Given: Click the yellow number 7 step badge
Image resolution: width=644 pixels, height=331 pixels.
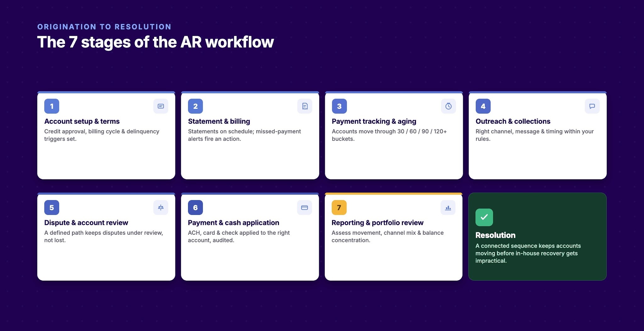Looking at the screenshot, I should point(339,208).
